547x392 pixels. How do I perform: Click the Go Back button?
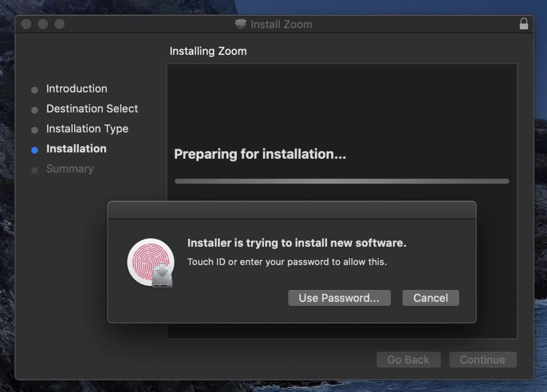tap(409, 359)
